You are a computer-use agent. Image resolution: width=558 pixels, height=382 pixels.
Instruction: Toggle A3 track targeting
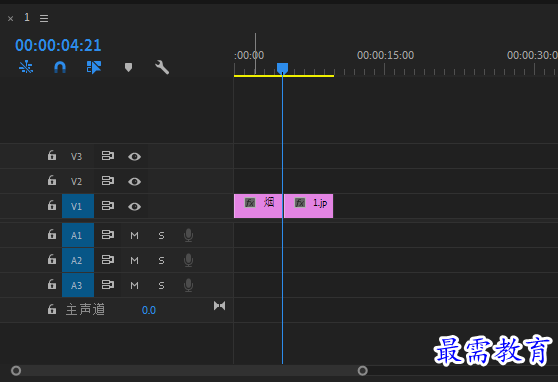point(78,285)
